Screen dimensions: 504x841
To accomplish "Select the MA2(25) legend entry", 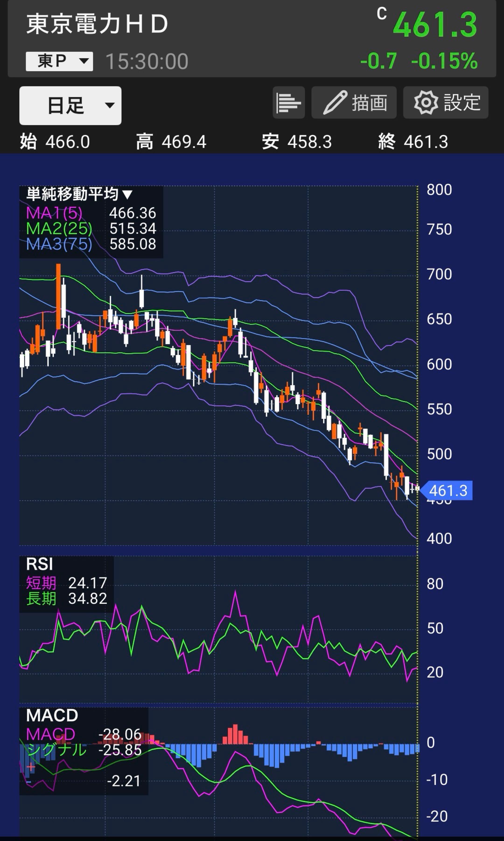I will 91,228.
